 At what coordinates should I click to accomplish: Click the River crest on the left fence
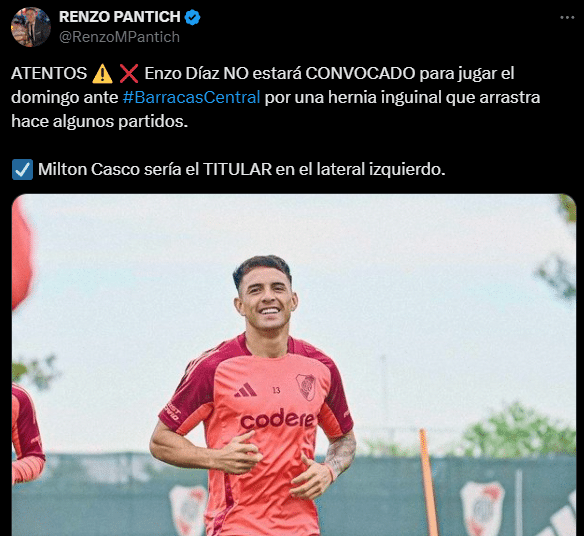(188, 509)
